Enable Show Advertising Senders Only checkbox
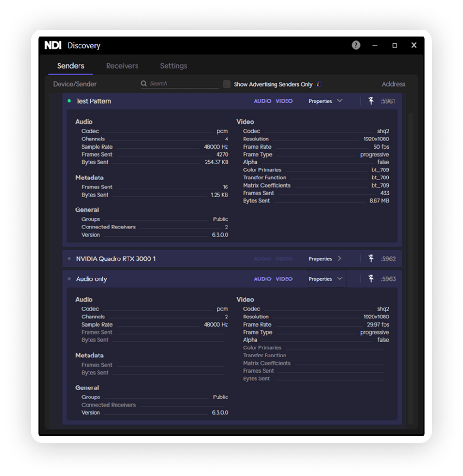Viewport: 463px width, 476px height. pos(227,84)
